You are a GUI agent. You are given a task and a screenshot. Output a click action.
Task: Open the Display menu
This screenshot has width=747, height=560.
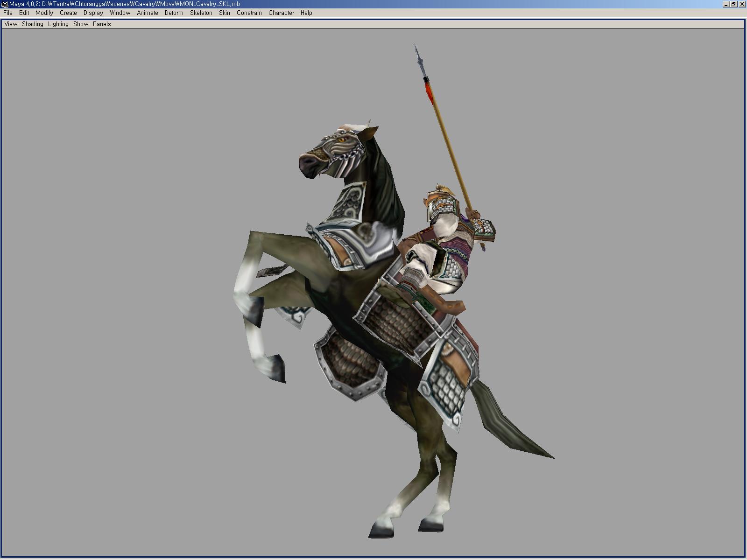93,13
